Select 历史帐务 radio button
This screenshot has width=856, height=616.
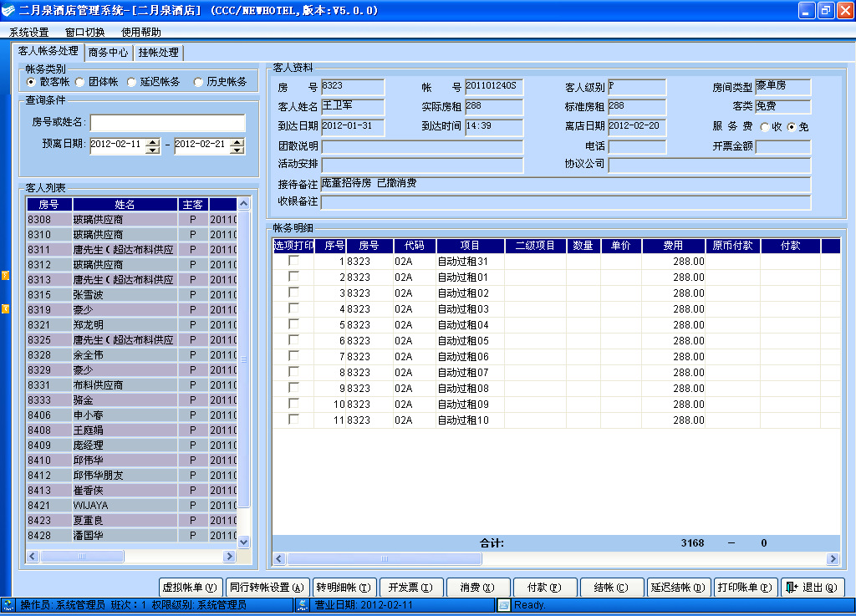click(198, 82)
